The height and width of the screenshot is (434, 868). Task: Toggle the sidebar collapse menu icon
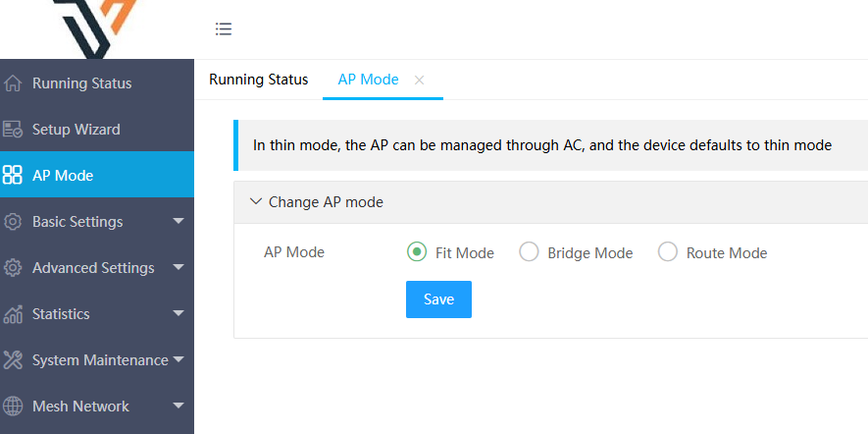pyautogui.click(x=224, y=29)
